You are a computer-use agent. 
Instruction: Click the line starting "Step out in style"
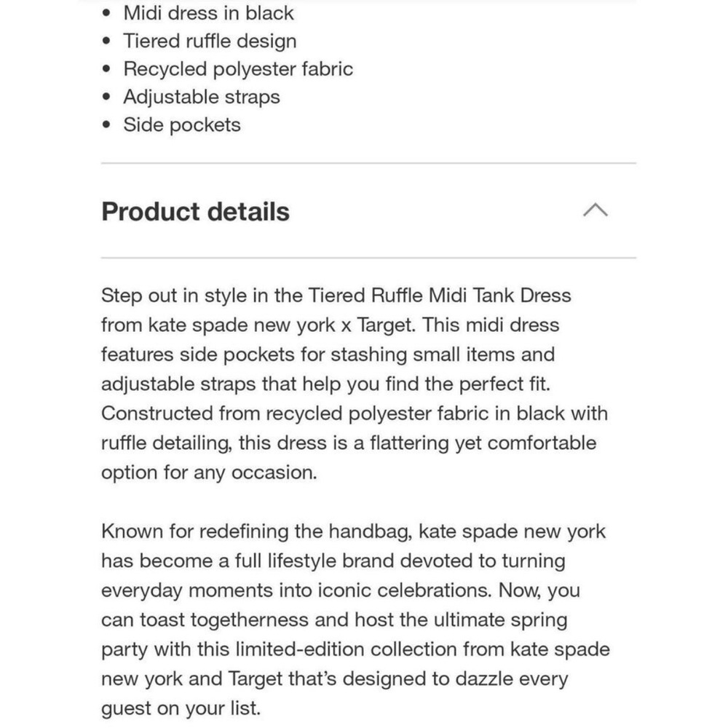pyautogui.click(x=336, y=296)
